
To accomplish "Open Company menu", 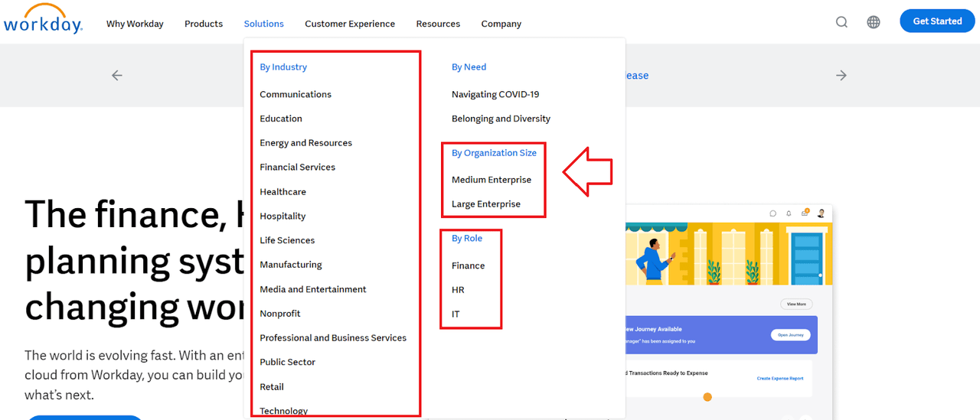I will [501, 24].
